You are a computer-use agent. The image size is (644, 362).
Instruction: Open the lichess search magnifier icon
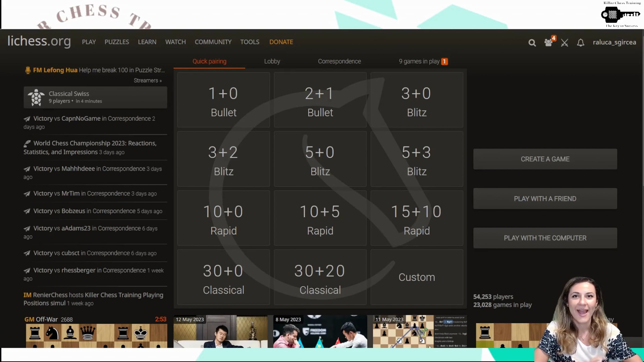[x=532, y=43]
